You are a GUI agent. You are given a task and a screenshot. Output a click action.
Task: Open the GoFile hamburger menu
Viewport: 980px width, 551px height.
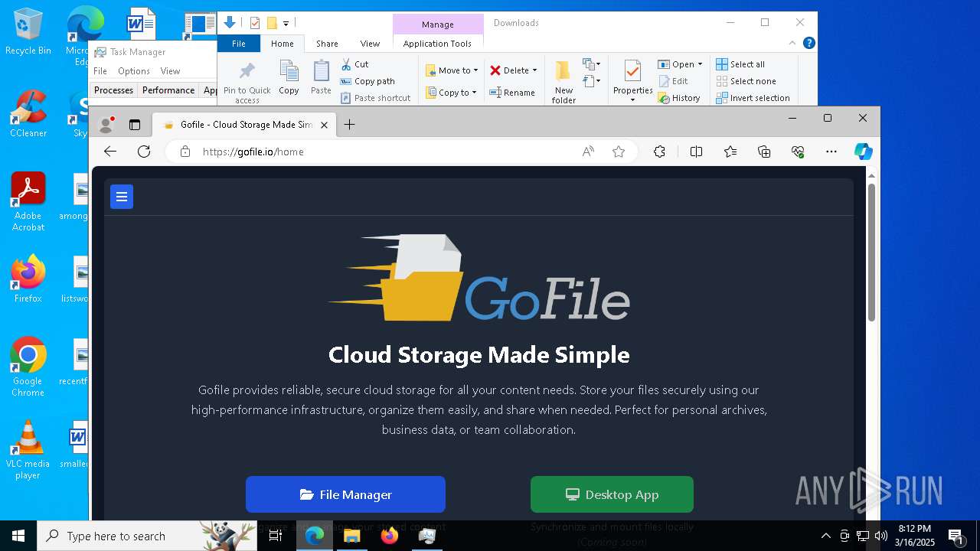point(122,197)
